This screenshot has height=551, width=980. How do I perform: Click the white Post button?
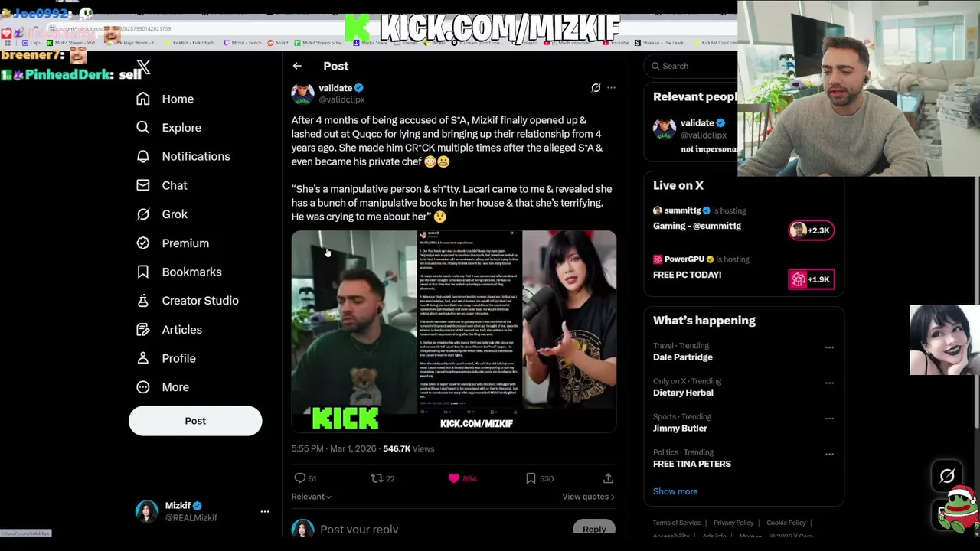(195, 421)
